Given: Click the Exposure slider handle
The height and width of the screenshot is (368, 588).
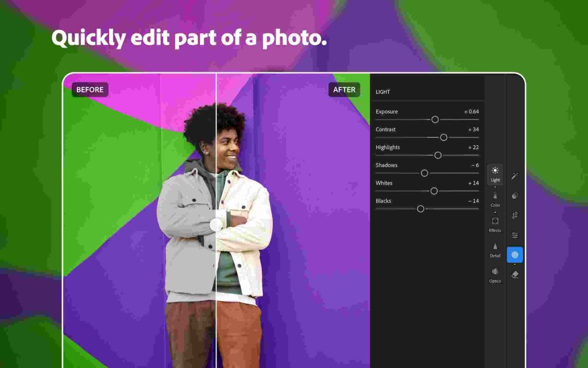Looking at the screenshot, I should click(435, 119).
